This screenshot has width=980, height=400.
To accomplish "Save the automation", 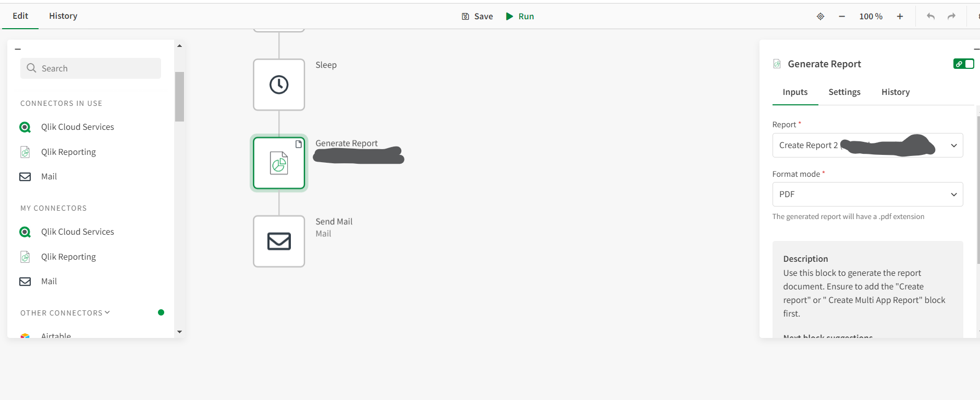I will pyautogui.click(x=477, y=17).
